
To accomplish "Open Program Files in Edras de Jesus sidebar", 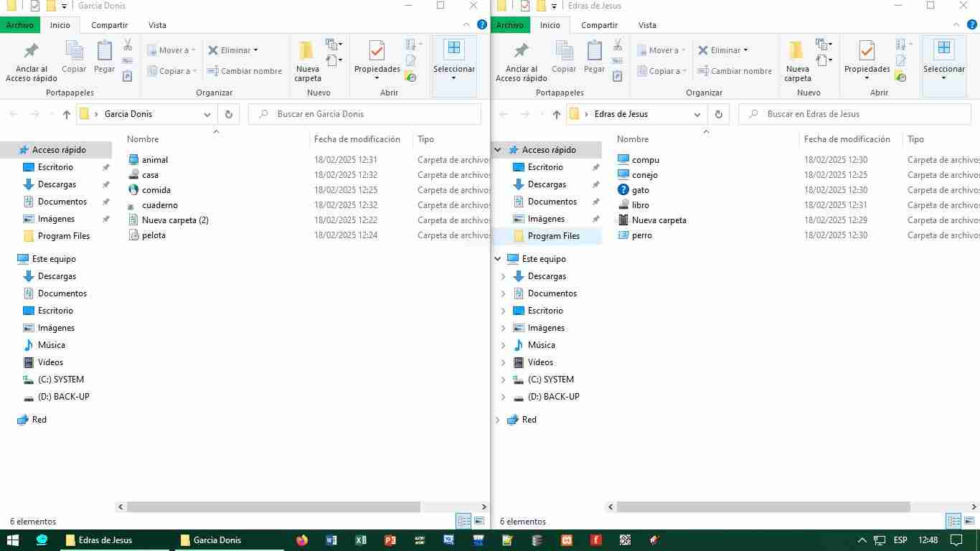I will coord(554,236).
